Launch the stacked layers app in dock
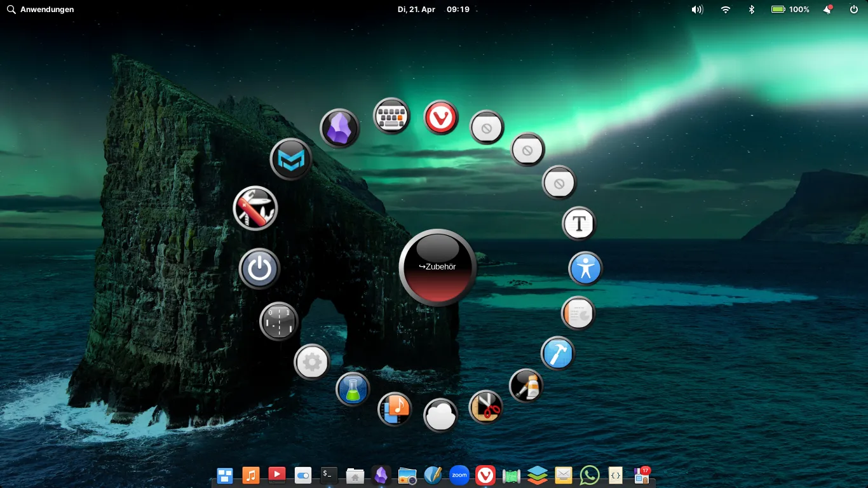The image size is (868, 488). 538,475
